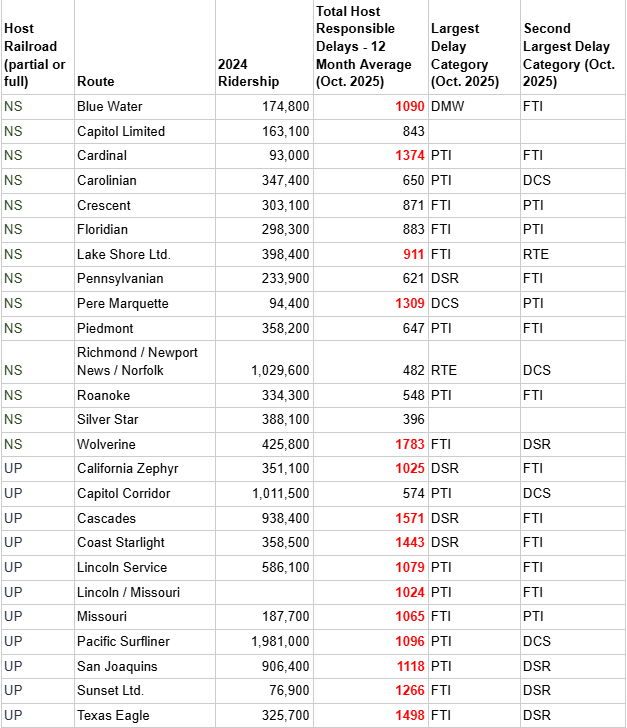Click the "Route" column header cell
The height and width of the screenshot is (728, 627).
tap(95, 81)
